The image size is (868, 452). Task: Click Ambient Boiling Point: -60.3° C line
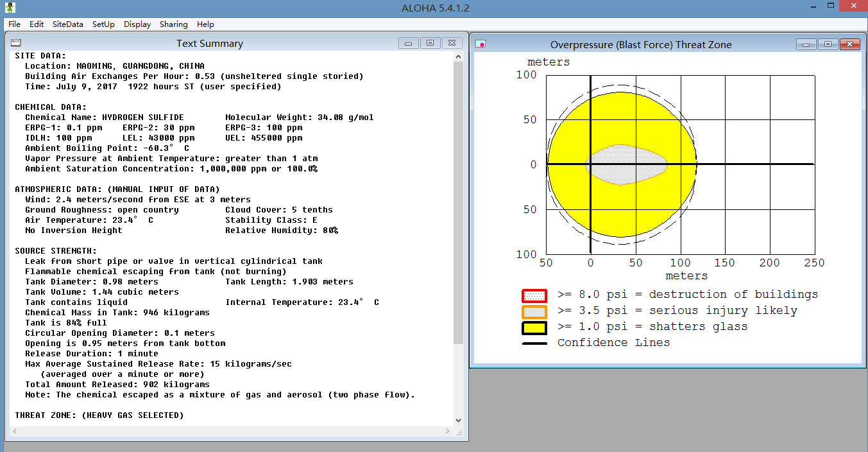(x=107, y=148)
